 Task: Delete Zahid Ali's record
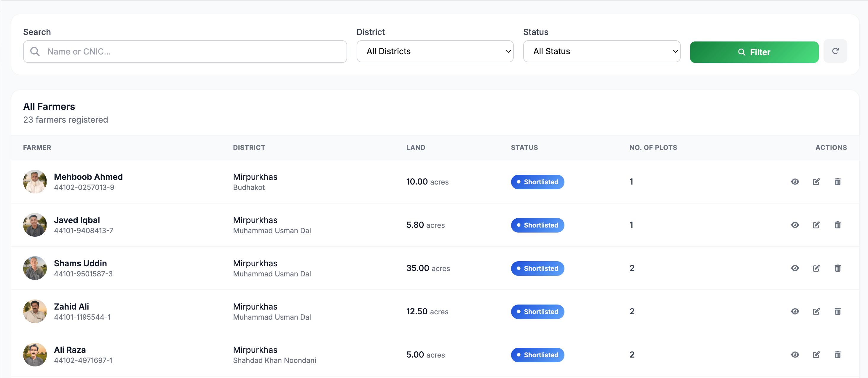click(838, 311)
